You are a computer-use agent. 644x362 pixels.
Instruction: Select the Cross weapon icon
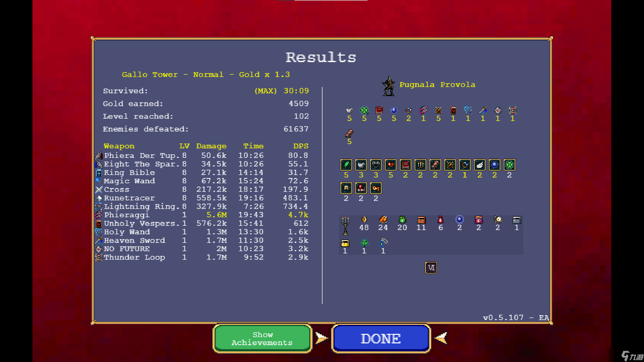tap(99, 189)
